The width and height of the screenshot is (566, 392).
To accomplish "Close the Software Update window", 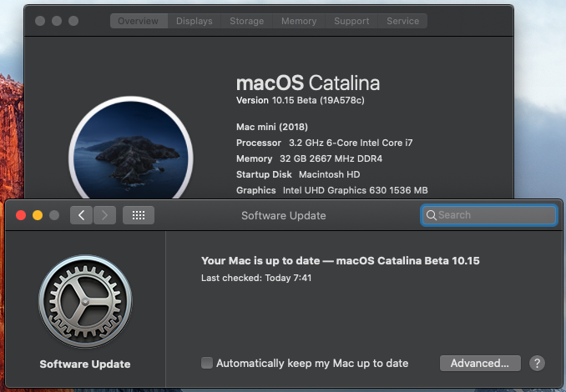I will (21, 215).
